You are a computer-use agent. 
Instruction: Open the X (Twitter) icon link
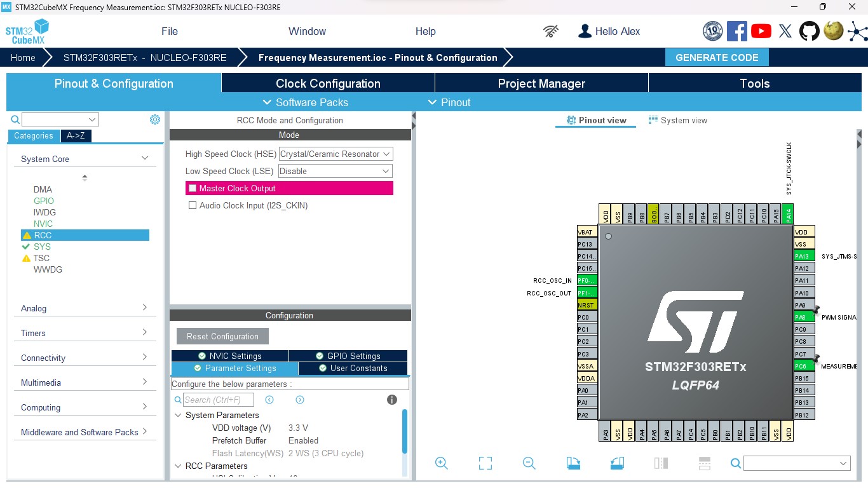coord(785,31)
